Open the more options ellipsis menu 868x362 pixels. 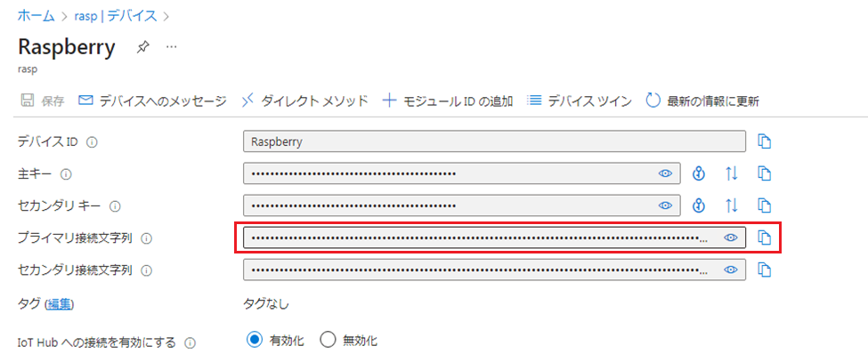(172, 47)
